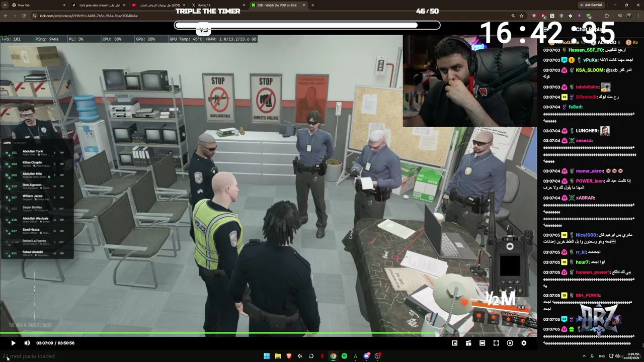Open Ask Gemini in Chrome
Viewport: 644px width, 362px height.
click(x=591, y=5)
